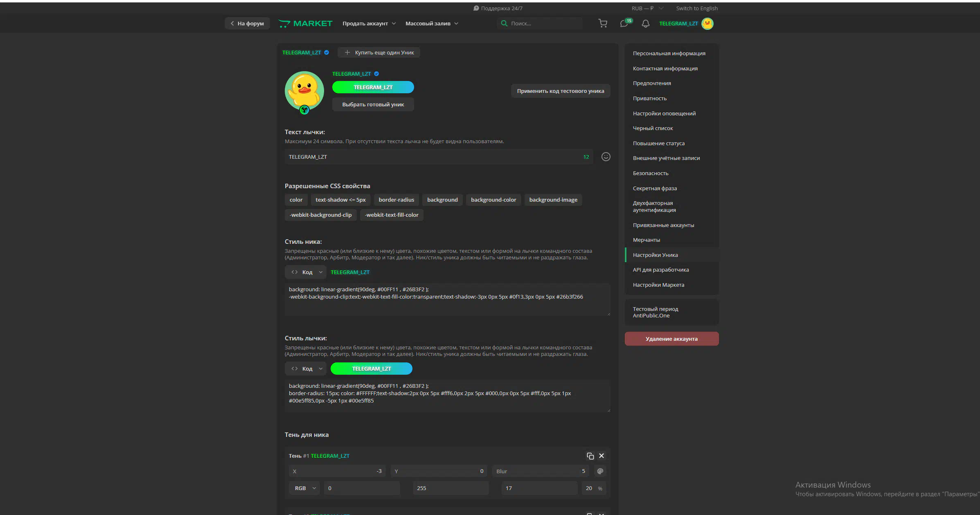Open Контактная информация settings
The width and height of the screenshot is (980, 515).
point(672,68)
